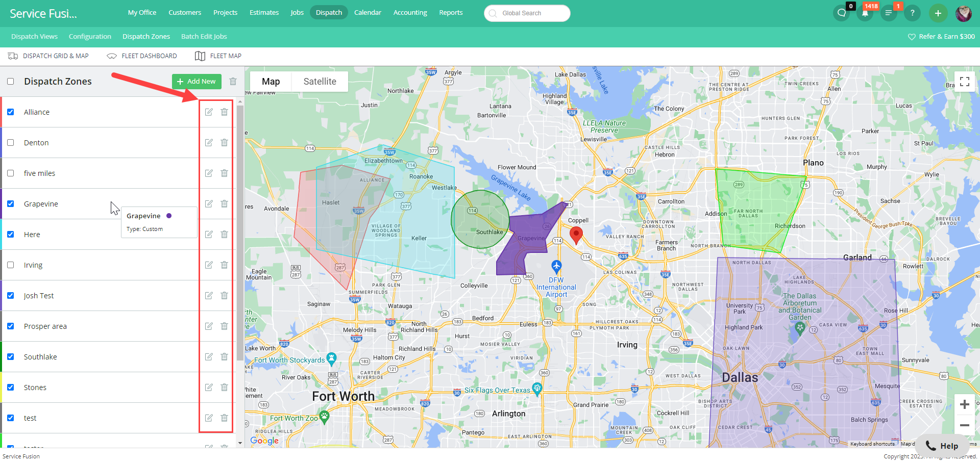Open the My Office menu
The image size is (980, 464).
(x=142, y=13)
